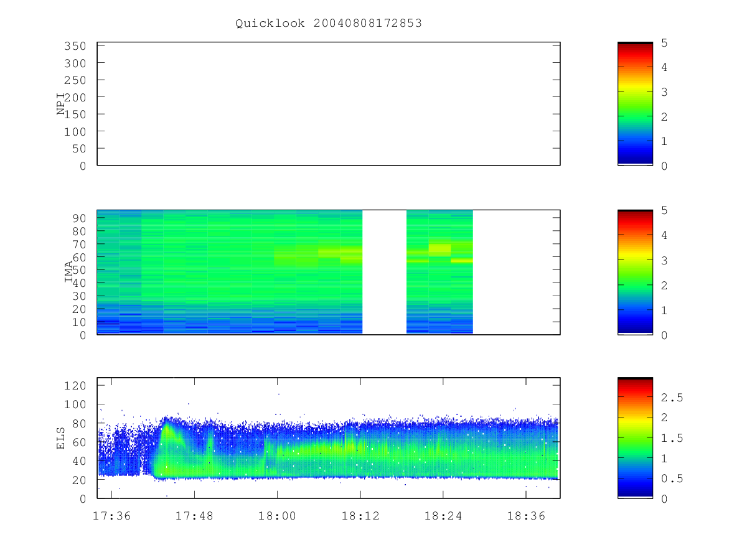Click the 4 label on NPI colorbar
The image size is (747, 560).
[664, 67]
